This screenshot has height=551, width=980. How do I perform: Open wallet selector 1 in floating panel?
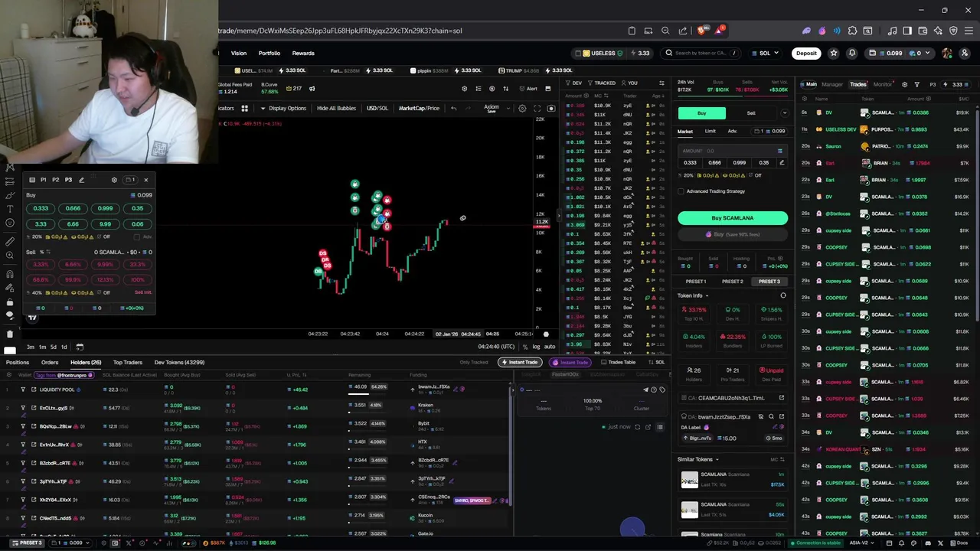[x=130, y=180]
